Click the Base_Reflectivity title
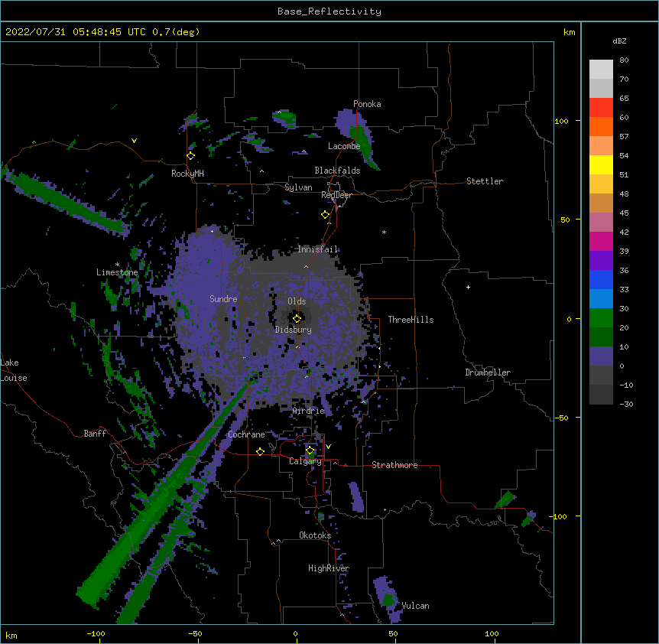 [329, 11]
